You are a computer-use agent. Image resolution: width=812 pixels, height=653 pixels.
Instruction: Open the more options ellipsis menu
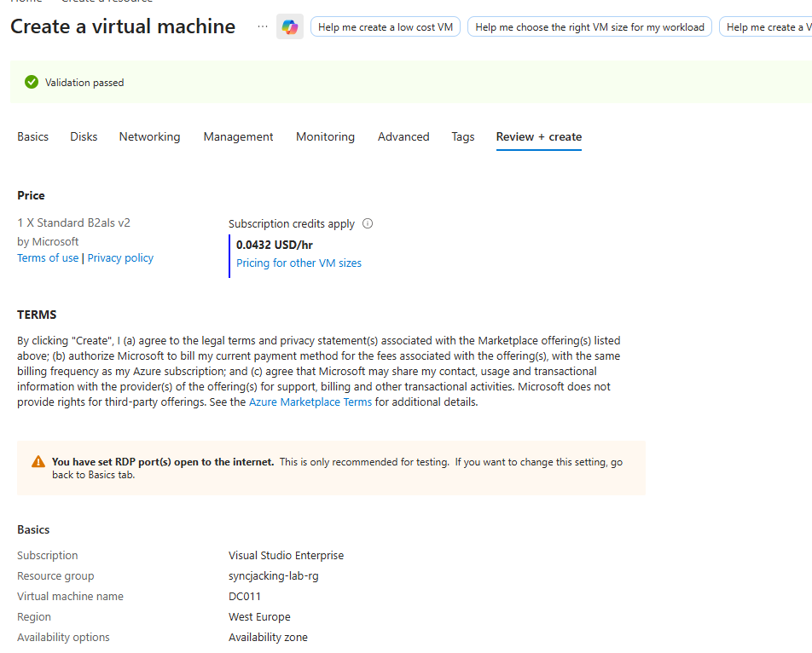pos(263,27)
